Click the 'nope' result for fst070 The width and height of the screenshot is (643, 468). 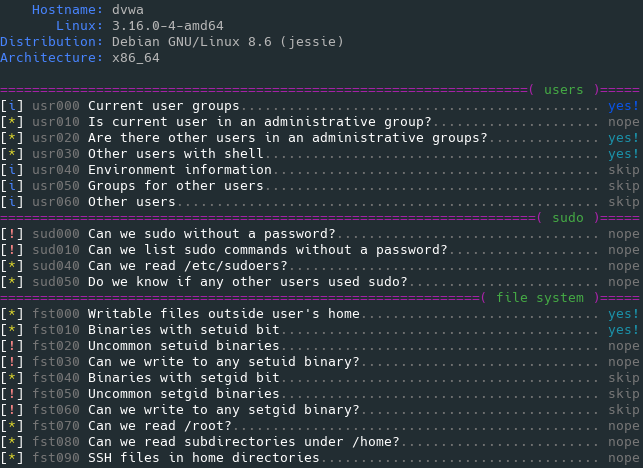pos(623,426)
